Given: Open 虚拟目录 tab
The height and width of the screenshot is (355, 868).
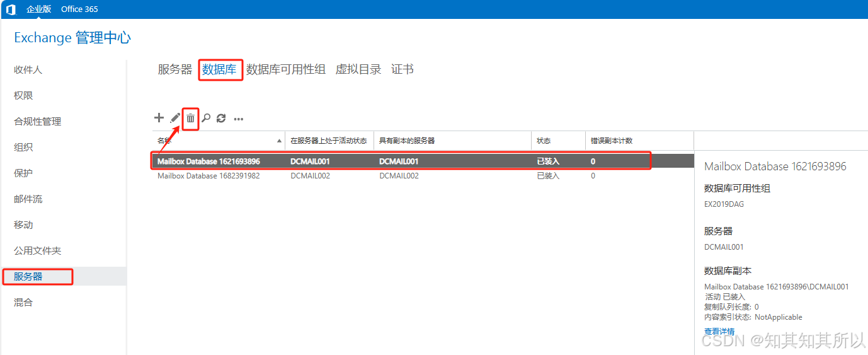Looking at the screenshot, I should (x=358, y=69).
